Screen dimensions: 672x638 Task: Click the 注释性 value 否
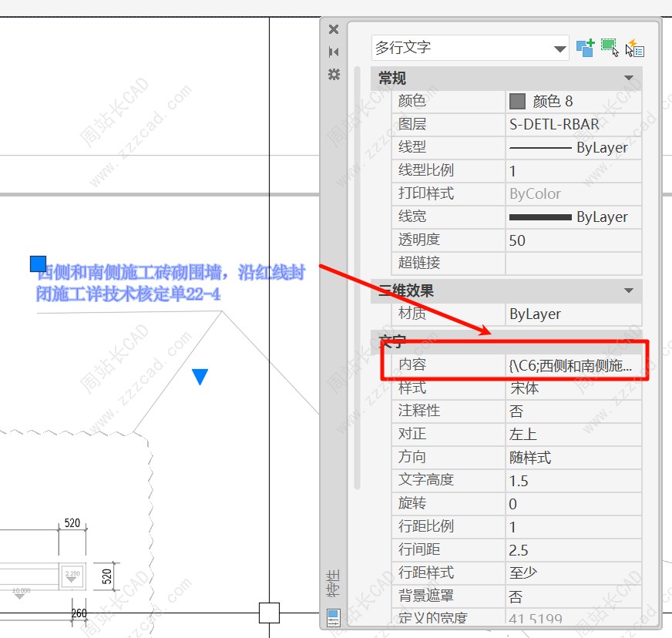coord(573,411)
